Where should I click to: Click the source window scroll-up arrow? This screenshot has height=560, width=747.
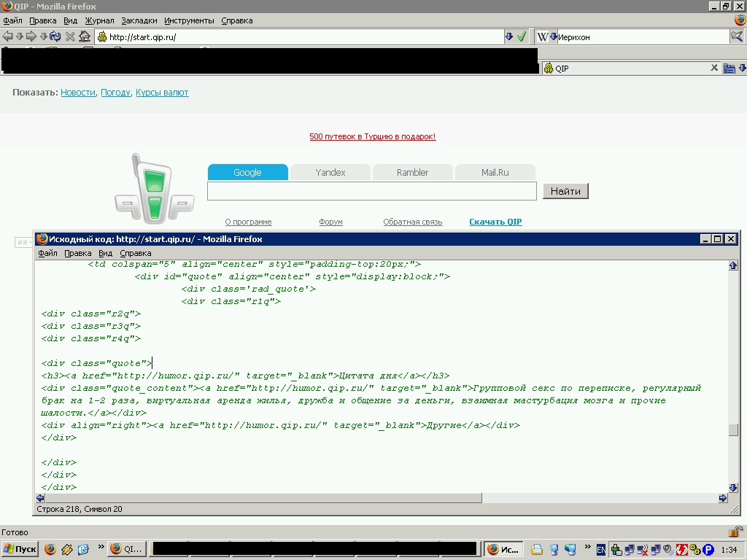tap(733, 265)
